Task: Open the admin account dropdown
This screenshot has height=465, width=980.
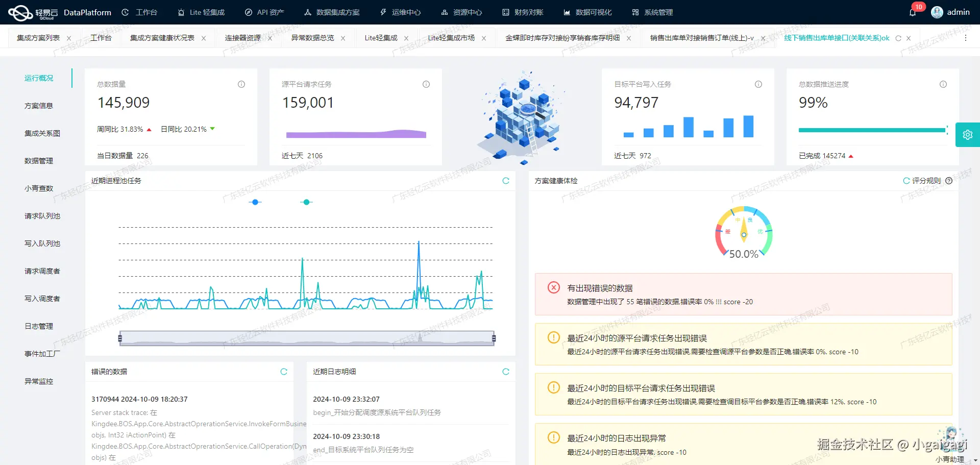Action: pos(959,12)
